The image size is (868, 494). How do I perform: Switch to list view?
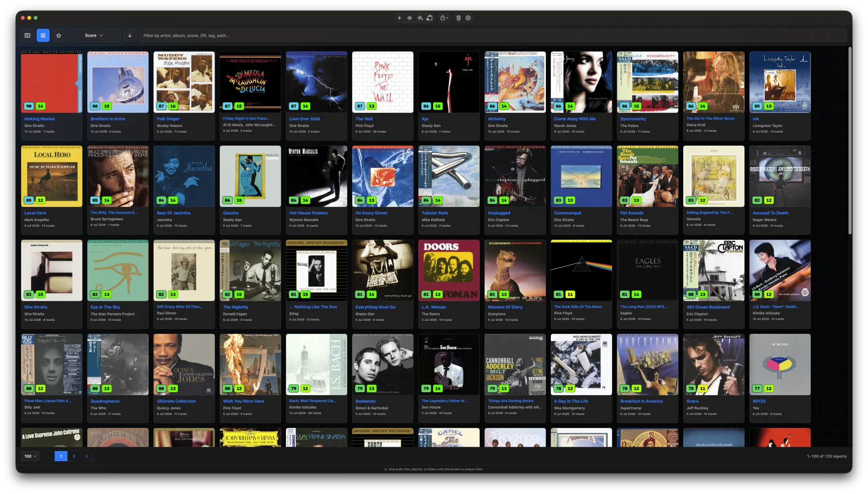[x=27, y=35]
